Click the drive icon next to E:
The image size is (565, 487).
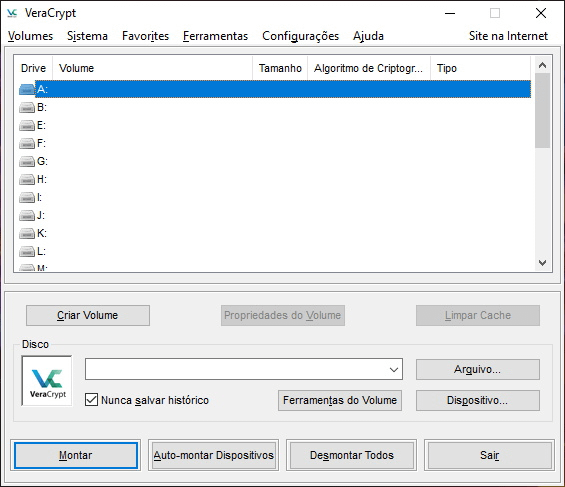point(27,125)
